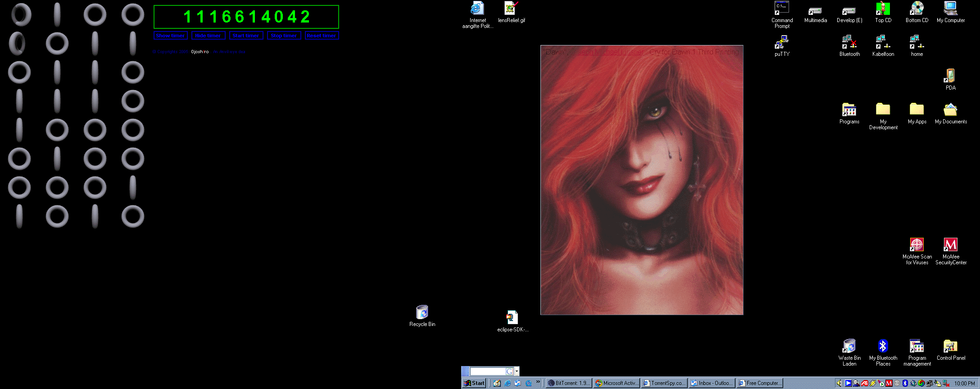This screenshot has width=980, height=389.
Task: Open the My Computer desktop icon
Action: [x=951, y=12]
